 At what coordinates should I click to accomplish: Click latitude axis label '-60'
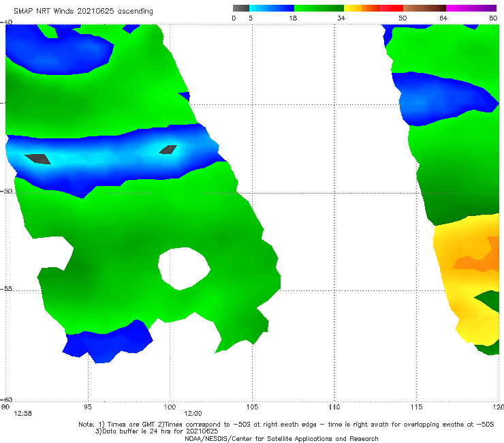7,399
